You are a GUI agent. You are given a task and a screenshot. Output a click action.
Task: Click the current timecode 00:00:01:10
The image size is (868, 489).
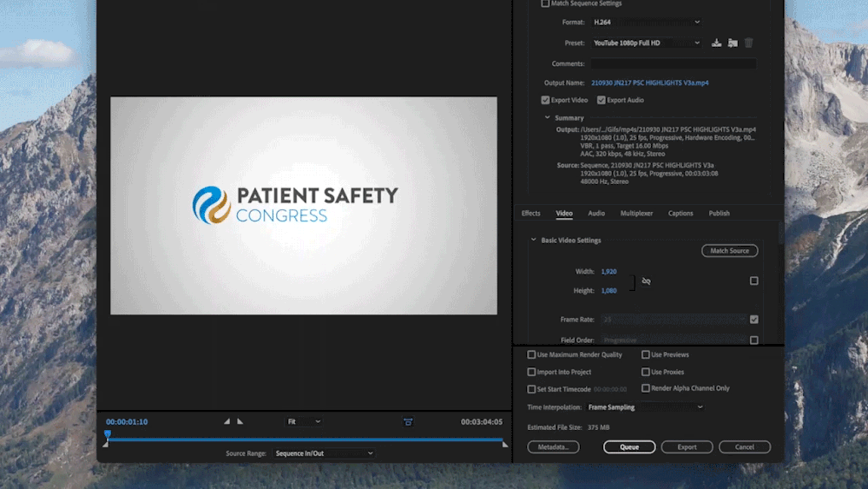click(127, 421)
